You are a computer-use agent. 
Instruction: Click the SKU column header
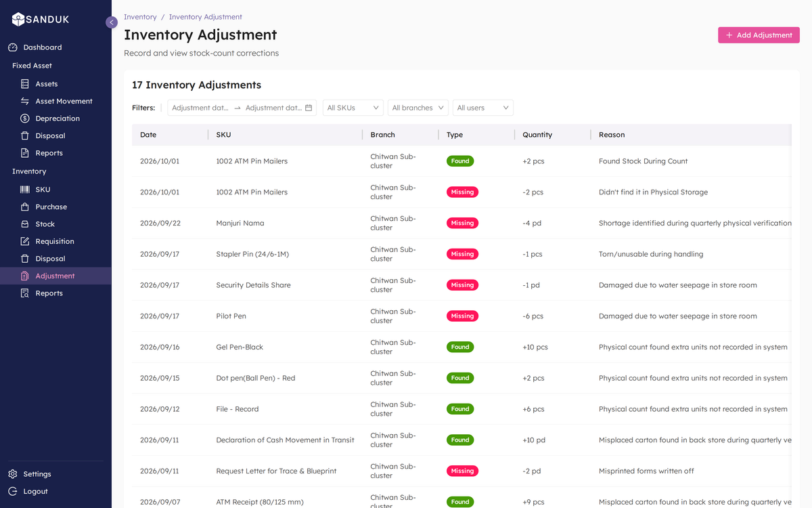(285, 135)
